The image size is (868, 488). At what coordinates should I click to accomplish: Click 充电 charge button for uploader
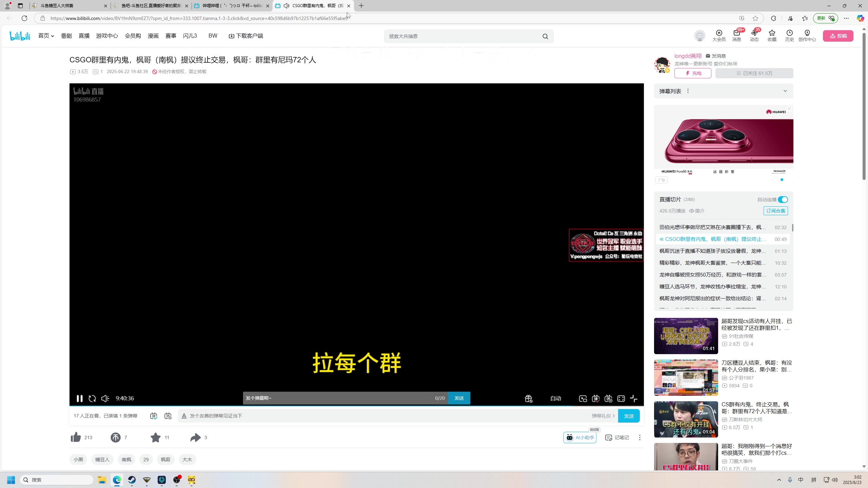tap(693, 73)
